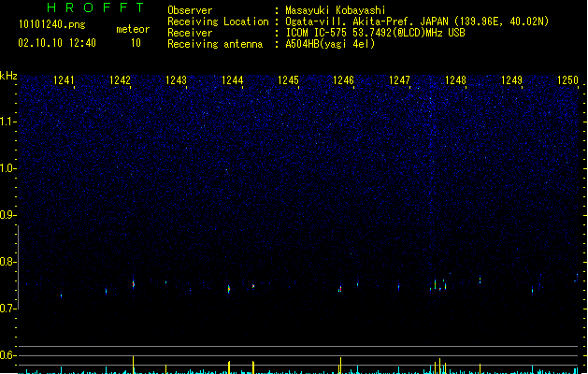Click receiver value ICOM IC-575 53.7492 MHz USB

pos(376,33)
